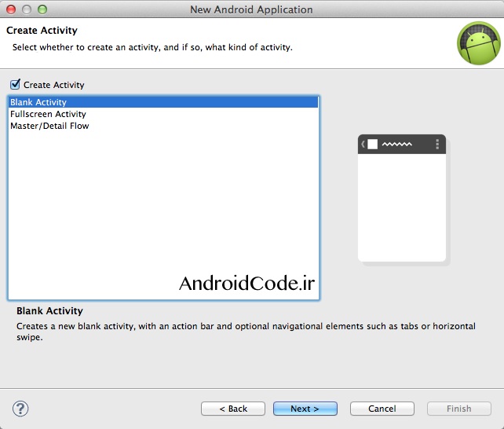Click the Android robot logo icon
504x429 pixels.
479,43
